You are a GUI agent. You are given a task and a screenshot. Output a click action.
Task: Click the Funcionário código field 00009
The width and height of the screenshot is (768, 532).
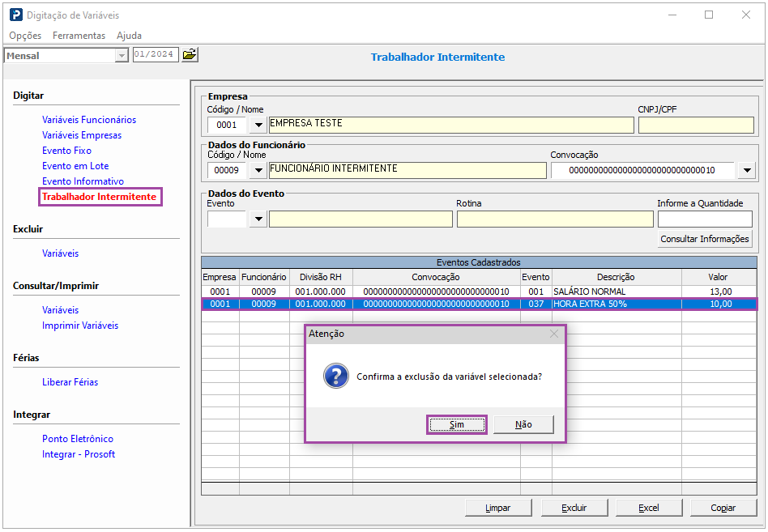[227, 170]
